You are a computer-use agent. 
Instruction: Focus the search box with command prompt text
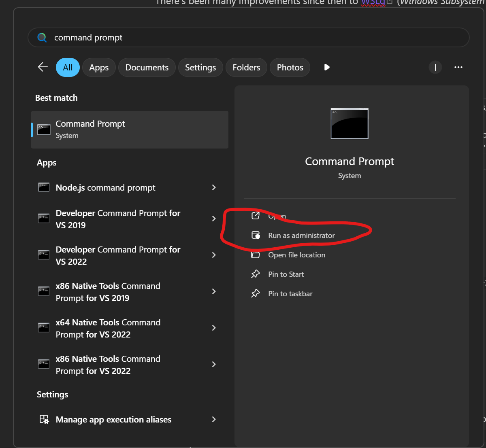243,38
